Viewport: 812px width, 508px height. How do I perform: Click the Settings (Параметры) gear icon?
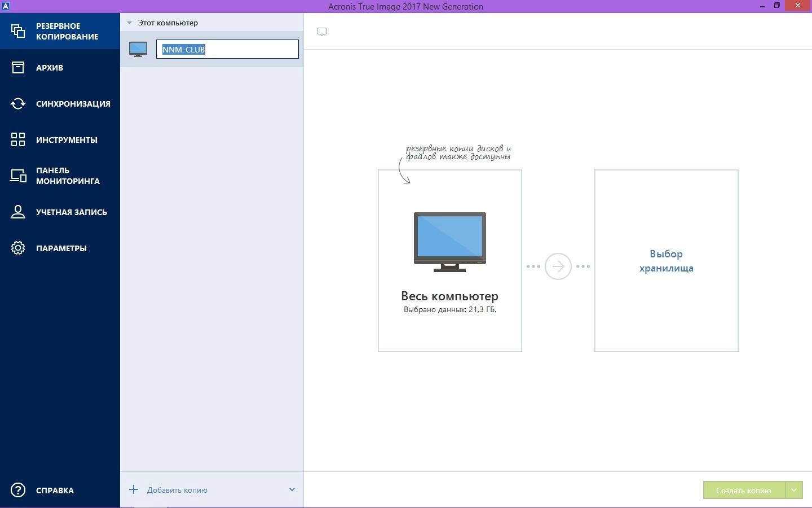[18, 248]
